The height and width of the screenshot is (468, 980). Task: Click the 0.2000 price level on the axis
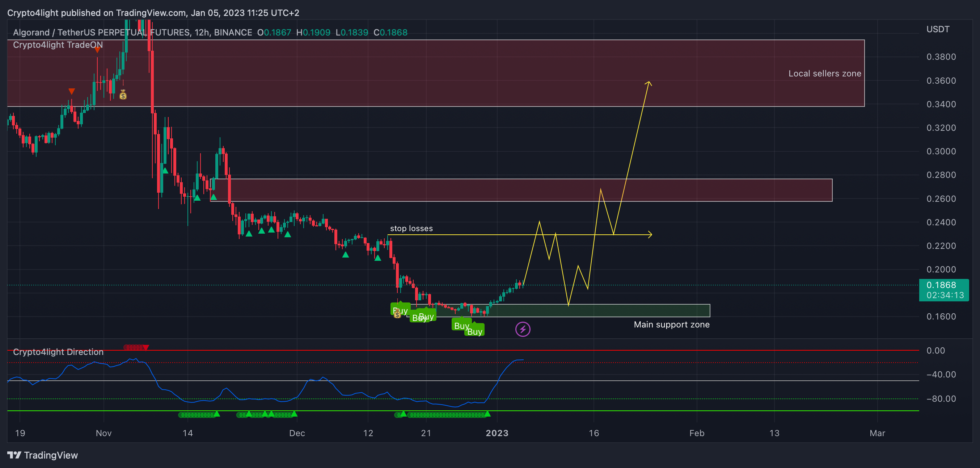[x=941, y=269]
